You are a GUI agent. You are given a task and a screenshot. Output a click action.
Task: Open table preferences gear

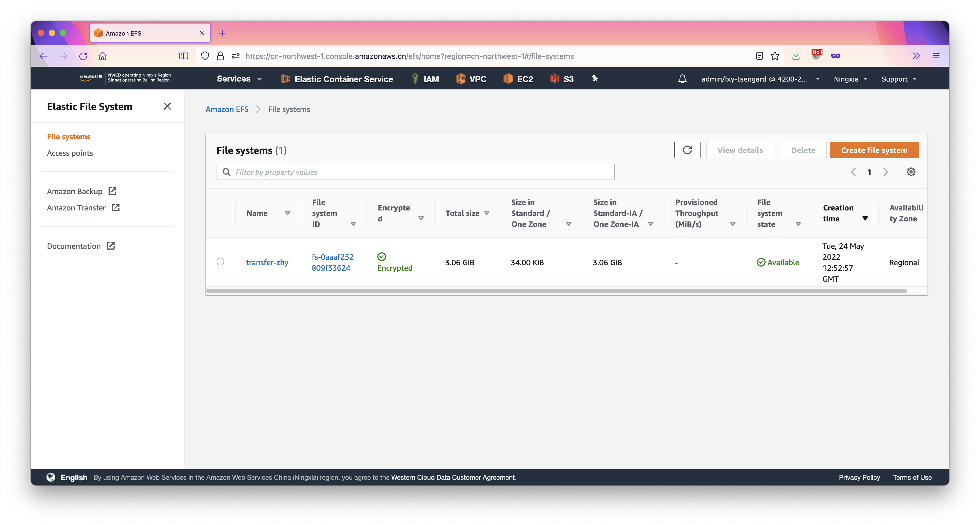point(911,172)
